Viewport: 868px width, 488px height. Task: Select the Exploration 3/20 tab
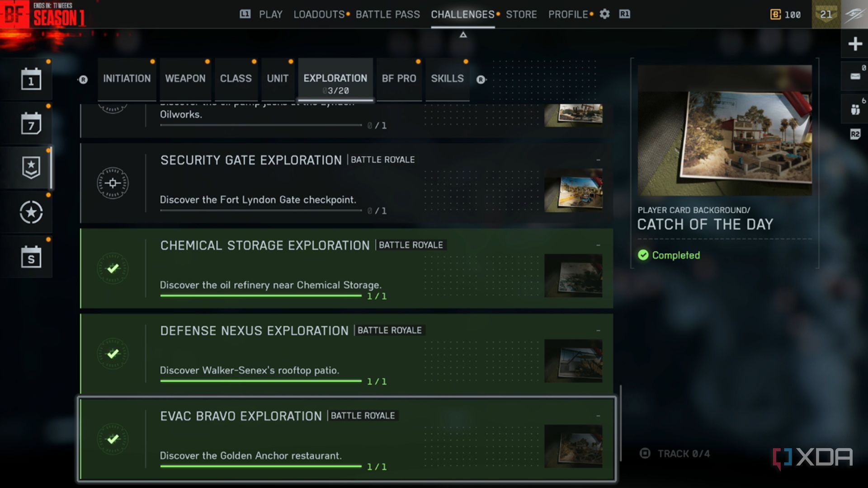pos(335,80)
